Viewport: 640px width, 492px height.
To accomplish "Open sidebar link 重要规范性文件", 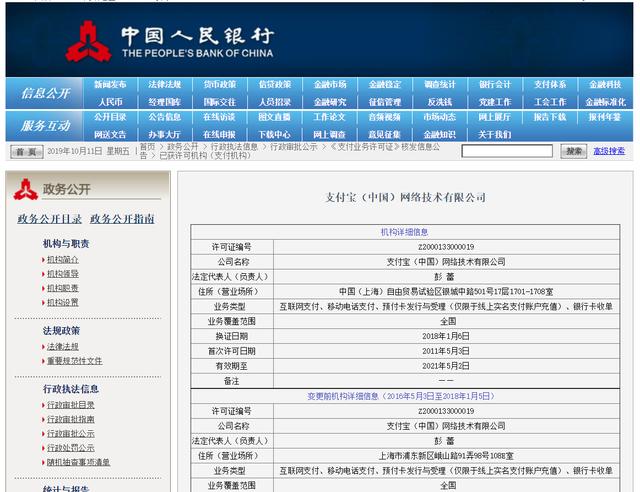I will click(x=75, y=361).
